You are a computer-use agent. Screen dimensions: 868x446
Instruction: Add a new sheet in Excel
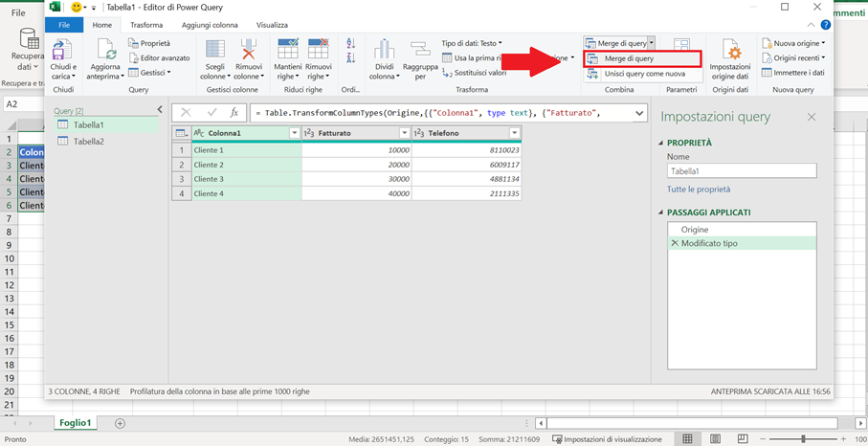coord(120,423)
